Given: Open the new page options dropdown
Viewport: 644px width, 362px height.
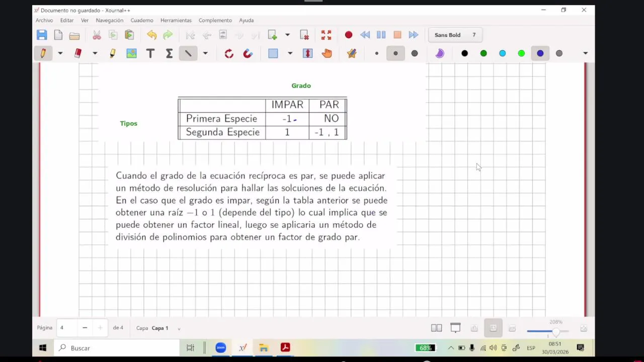Looking at the screenshot, I should tap(287, 35).
